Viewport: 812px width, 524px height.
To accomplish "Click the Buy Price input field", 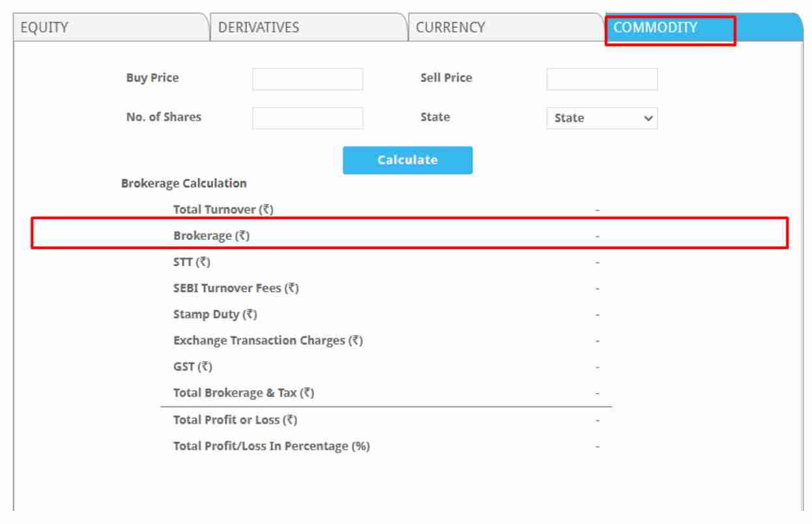I will 308,79.
